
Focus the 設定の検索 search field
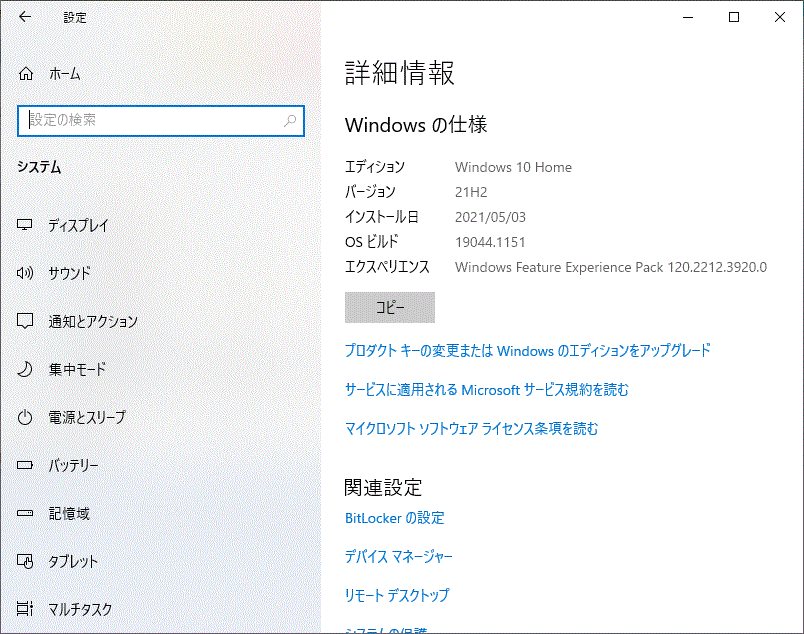pos(160,121)
